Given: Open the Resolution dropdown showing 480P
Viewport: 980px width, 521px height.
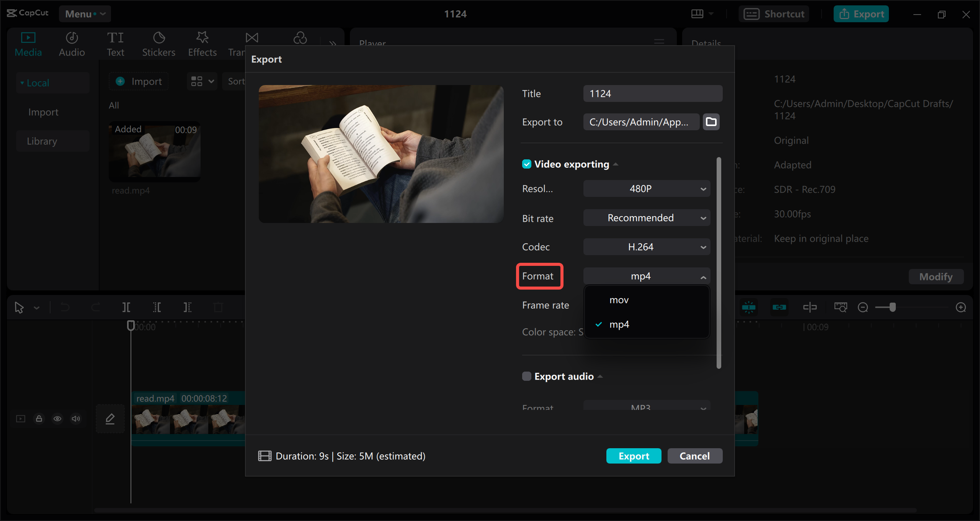Looking at the screenshot, I should (x=646, y=188).
